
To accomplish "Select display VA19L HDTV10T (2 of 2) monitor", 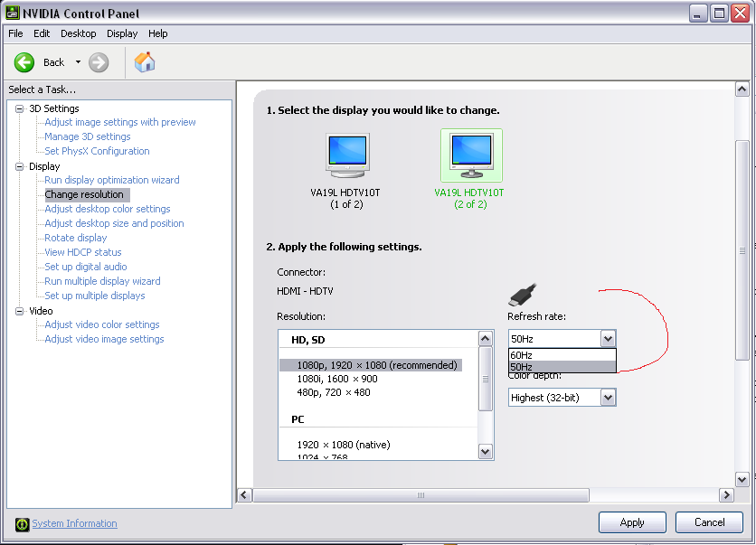I will pyautogui.click(x=471, y=155).
